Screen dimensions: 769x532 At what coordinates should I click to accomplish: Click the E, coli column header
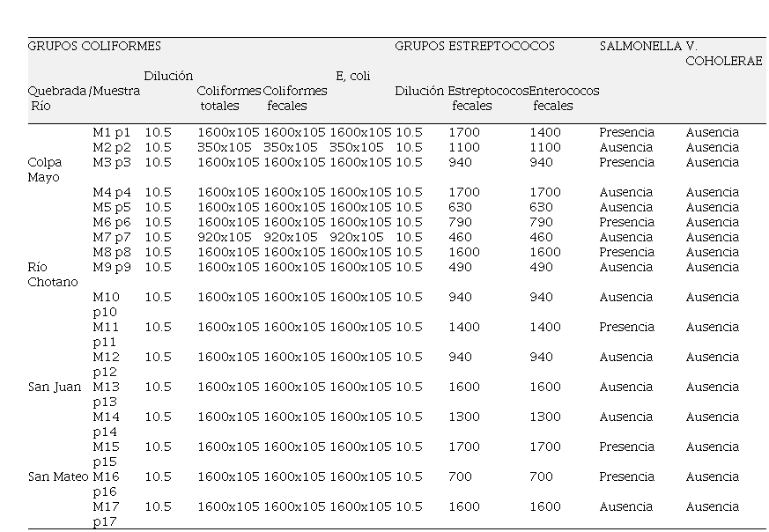coord(352,77)
